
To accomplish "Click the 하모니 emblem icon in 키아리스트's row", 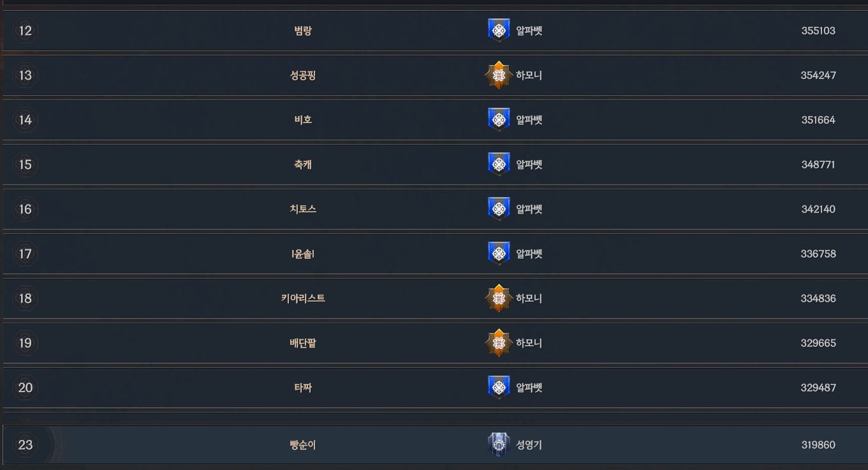I will tap(499, 298).
